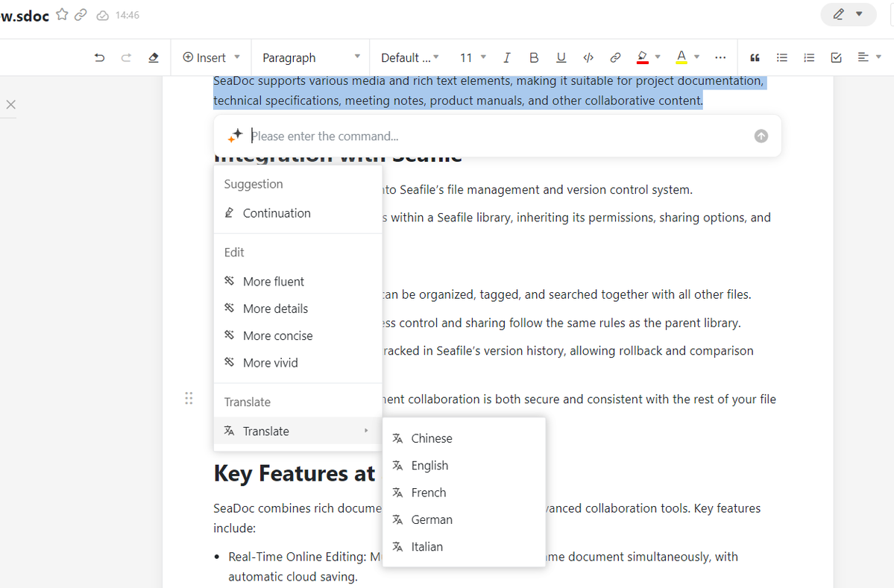This screenshot has width=894, height=588.
Task: Select More fluent edit option
Action: [298, 282]
